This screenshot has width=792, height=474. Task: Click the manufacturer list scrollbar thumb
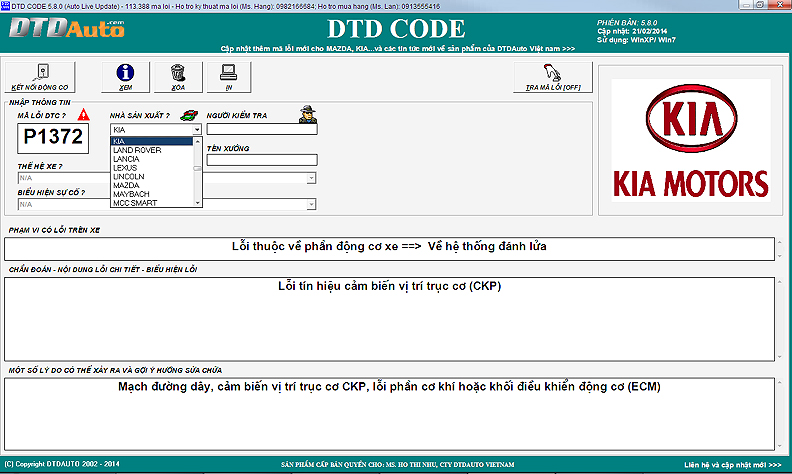(197, 169)
